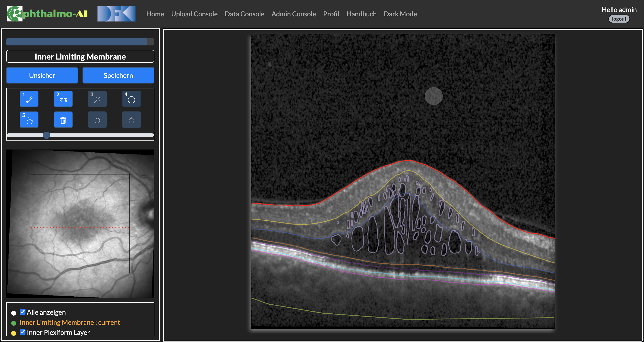Click the yellow dot beside Inner Plexiform Layer

pos(14,333)
